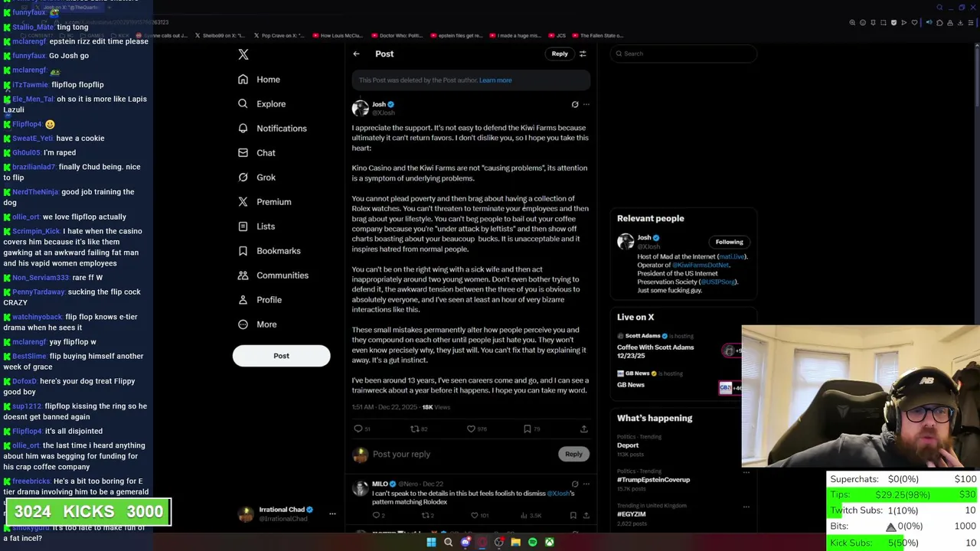The image size is (980, 551).
Task: Open Notifications in the sidebar
Action: pyautogui.click(x=272, y=129)
